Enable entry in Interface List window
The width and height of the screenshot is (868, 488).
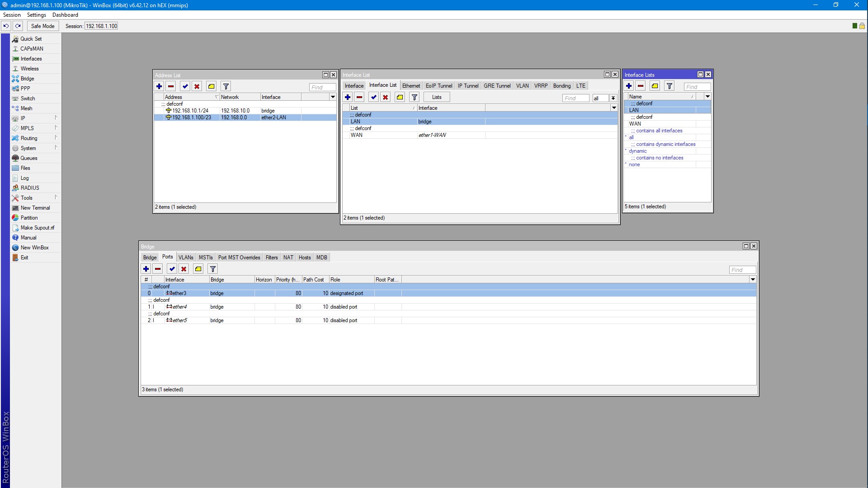[374, 97]
